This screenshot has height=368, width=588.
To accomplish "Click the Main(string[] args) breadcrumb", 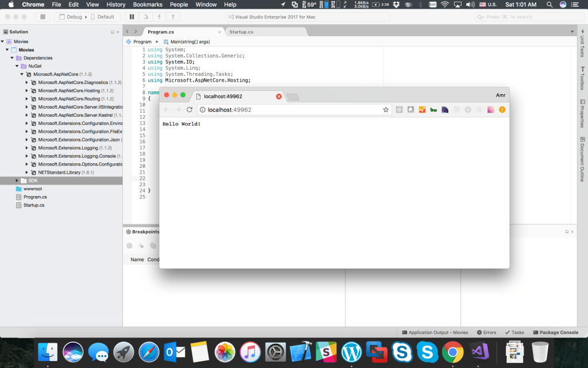I will click(x=187, y=41).
